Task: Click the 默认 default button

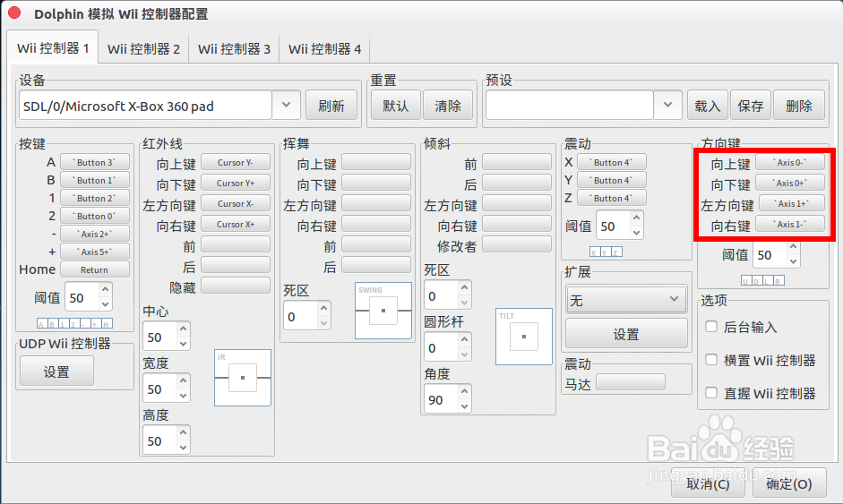Action: click(396, 106)
